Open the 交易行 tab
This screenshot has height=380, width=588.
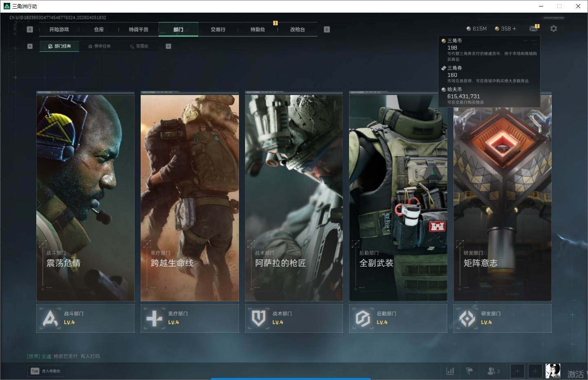click(218, 29)
